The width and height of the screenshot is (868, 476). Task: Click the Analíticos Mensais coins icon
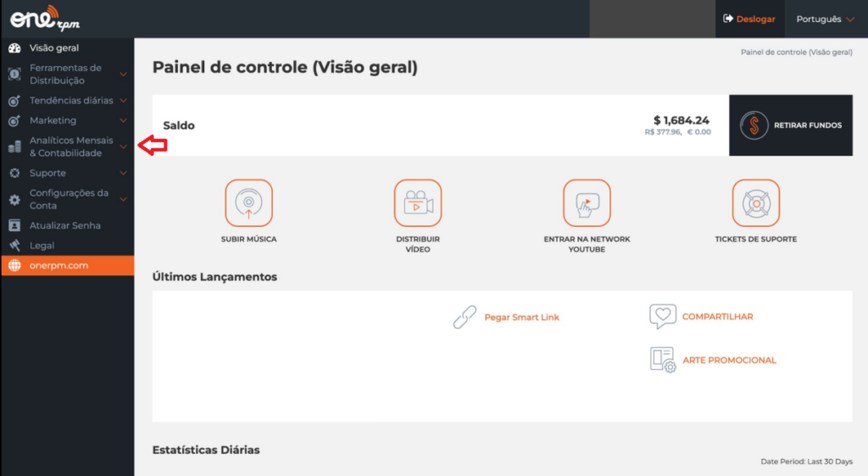[x=14, y=147]
